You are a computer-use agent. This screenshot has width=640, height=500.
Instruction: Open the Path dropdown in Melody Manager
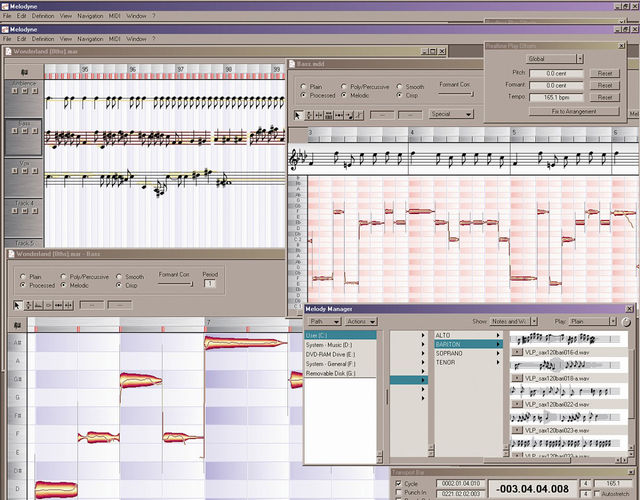pyautogui.click(x=324, y=322)
